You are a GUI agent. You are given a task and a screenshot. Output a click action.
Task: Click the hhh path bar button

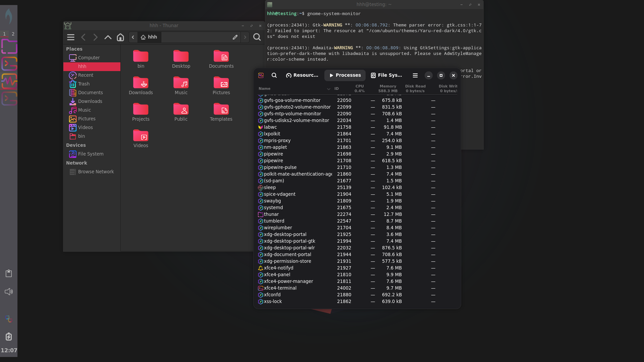pos(149,37)
